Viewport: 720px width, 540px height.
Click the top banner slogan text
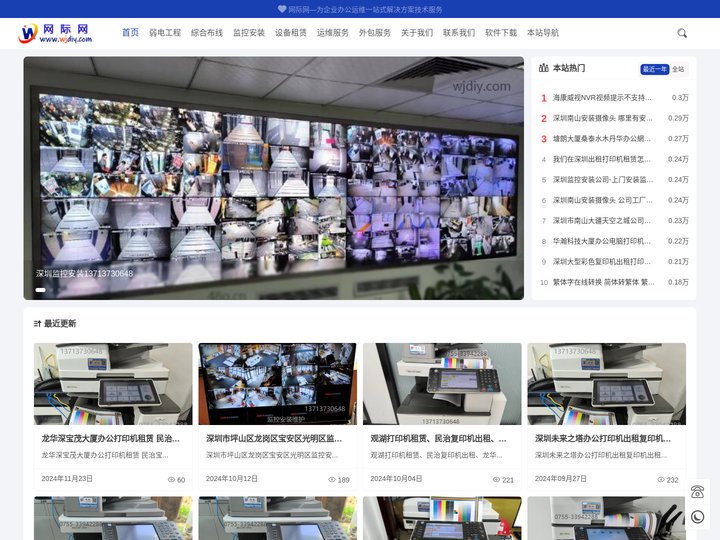click(366, 9)
